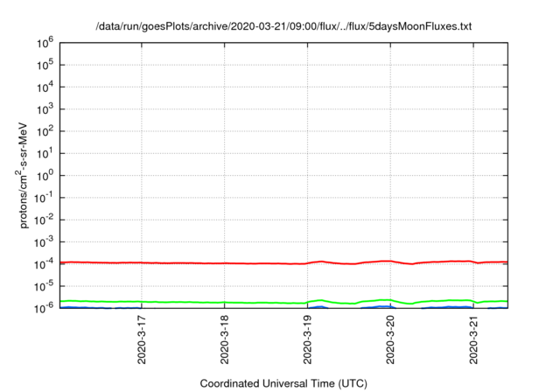Screen dimensions: 560x392
Task: Click the blue flux curve near 2020-3-20
Action: coord(381,306)
